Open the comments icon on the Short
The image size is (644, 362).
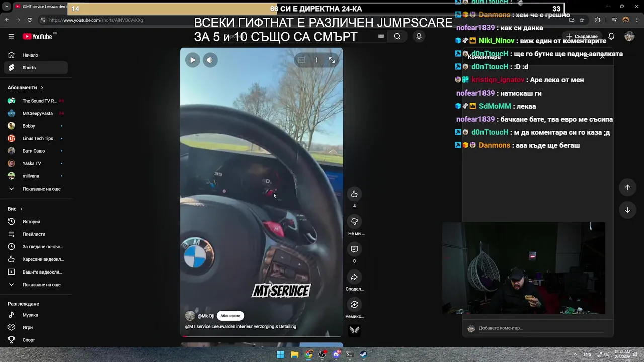tap(354, 249)
